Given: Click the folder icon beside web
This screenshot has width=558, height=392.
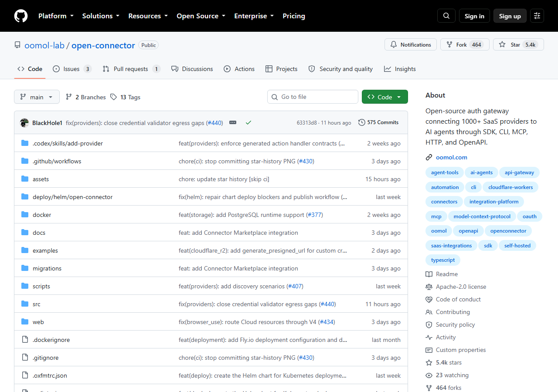Looking at the screenshot, I should tap(25, 322).
